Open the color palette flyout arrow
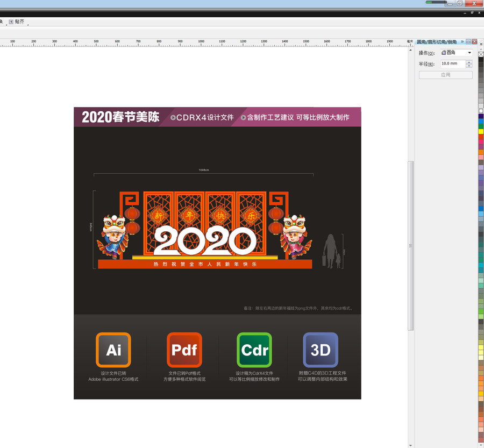This screenshot has height=448, width=484. (481, 44)
